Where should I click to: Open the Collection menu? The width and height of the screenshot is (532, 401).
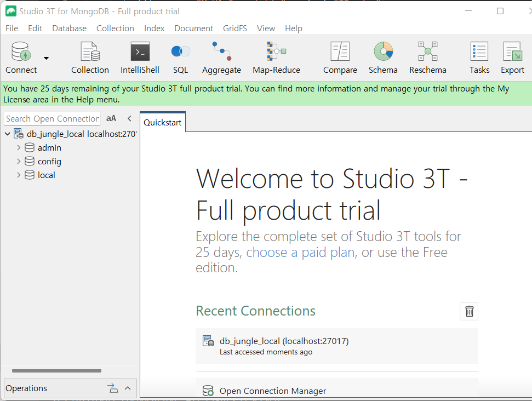click(115, 28)
